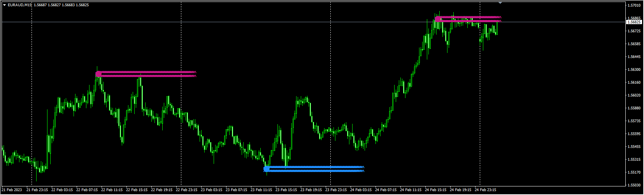This screenshot has height=195, width=644.
Task: Click the 22 Feb 07:15 time label
Action: (87, 190)
